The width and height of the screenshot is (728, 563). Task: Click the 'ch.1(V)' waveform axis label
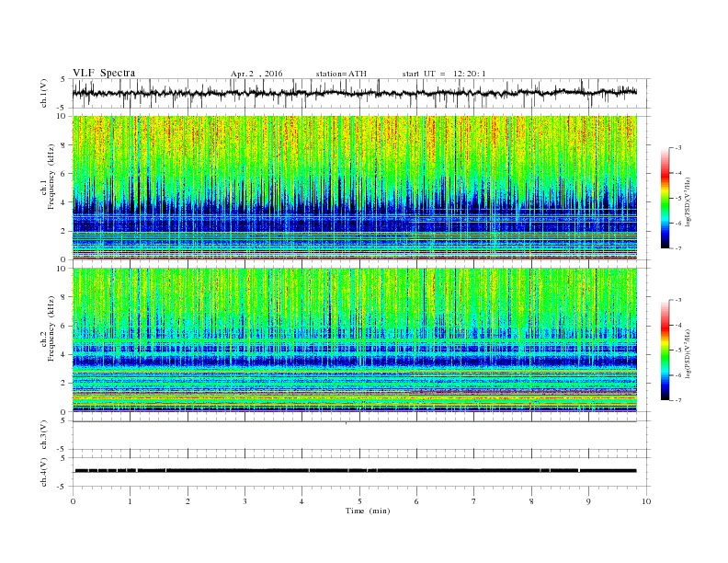point(44,93)
